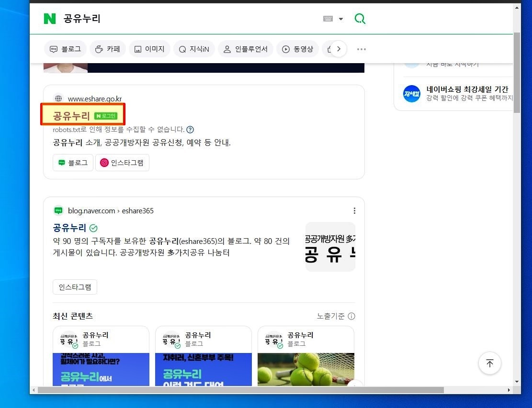Switch to the 동영상 tab
Viewport: 532px width, 408px height.
pos(297,49)
